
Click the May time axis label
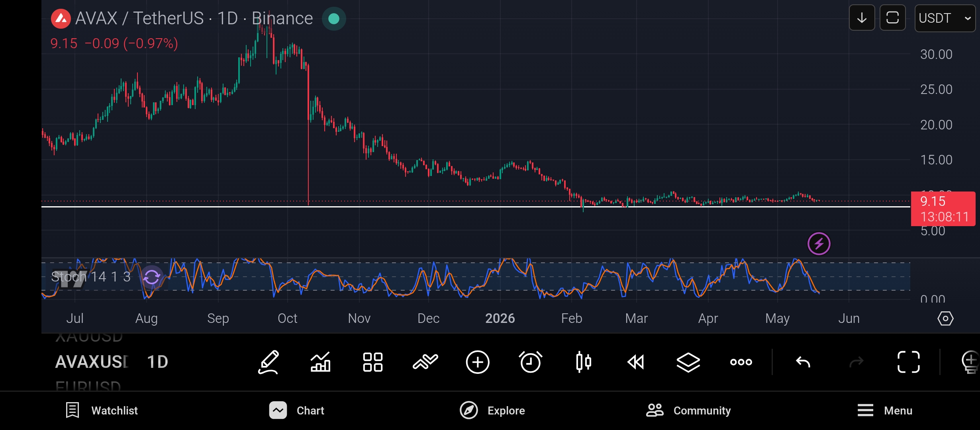778,319
